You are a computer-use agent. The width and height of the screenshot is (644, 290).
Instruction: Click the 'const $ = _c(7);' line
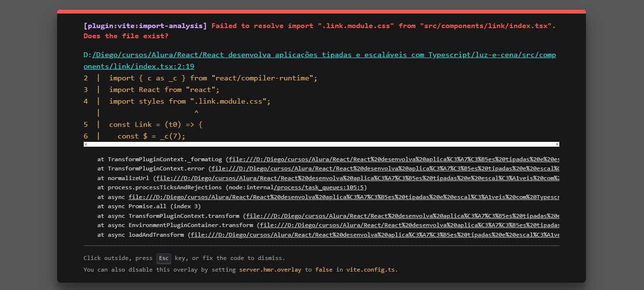(151, 136)
